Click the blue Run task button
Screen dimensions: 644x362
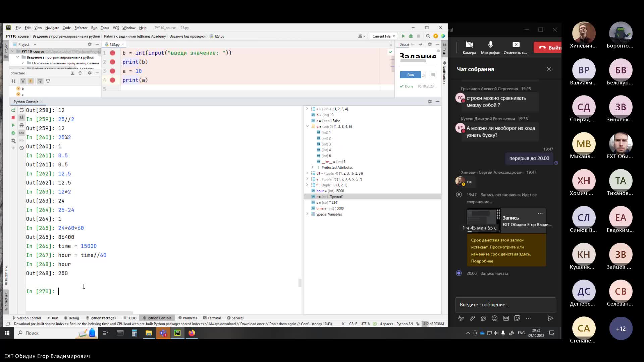tap(410, 75)
